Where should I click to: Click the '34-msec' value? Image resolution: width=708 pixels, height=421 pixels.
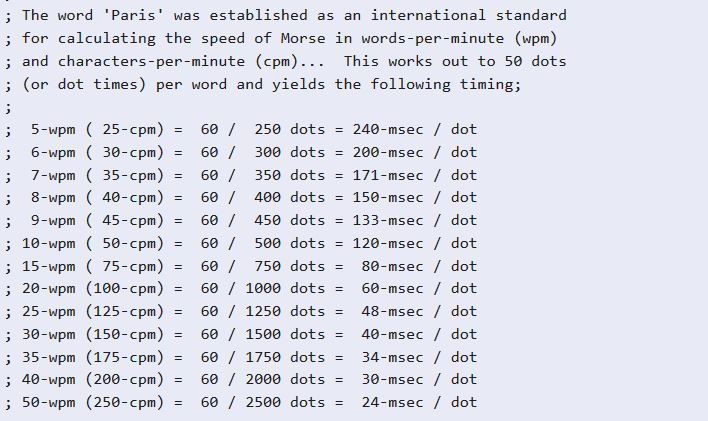coord(392,357)
